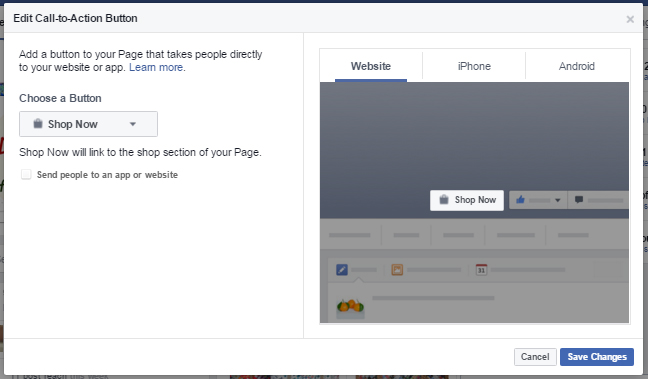Click the 'Choose a Button' label
The height and width of the screenshot is (379, 648).
(60, 98)
